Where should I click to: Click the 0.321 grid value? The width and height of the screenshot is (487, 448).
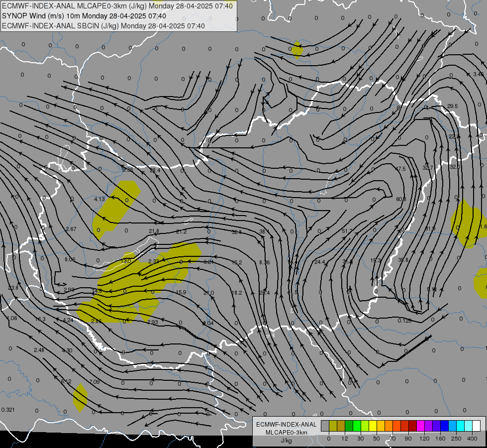click(x=8, y=410)
